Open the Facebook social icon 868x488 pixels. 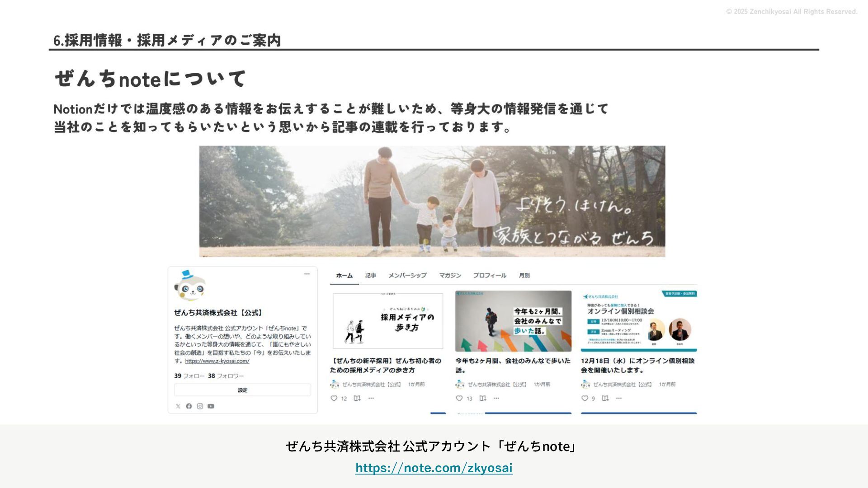click(189, 406)
